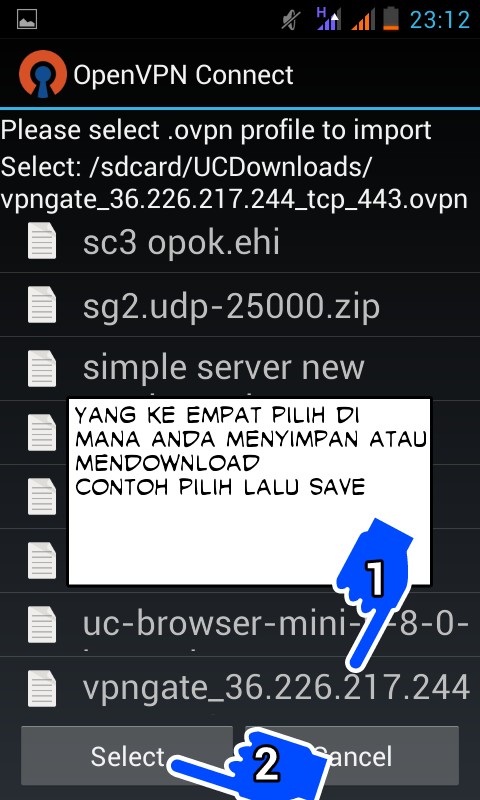Screen dimensions: 480x800
Task: Select the sc3 opok.ehi file
Action: click(x=240, y=241)
